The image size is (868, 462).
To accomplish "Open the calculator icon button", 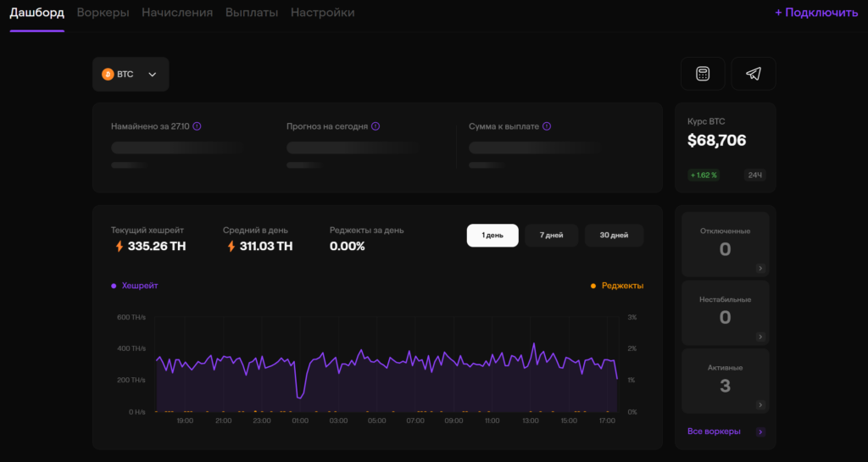I will tap(702, 74).
